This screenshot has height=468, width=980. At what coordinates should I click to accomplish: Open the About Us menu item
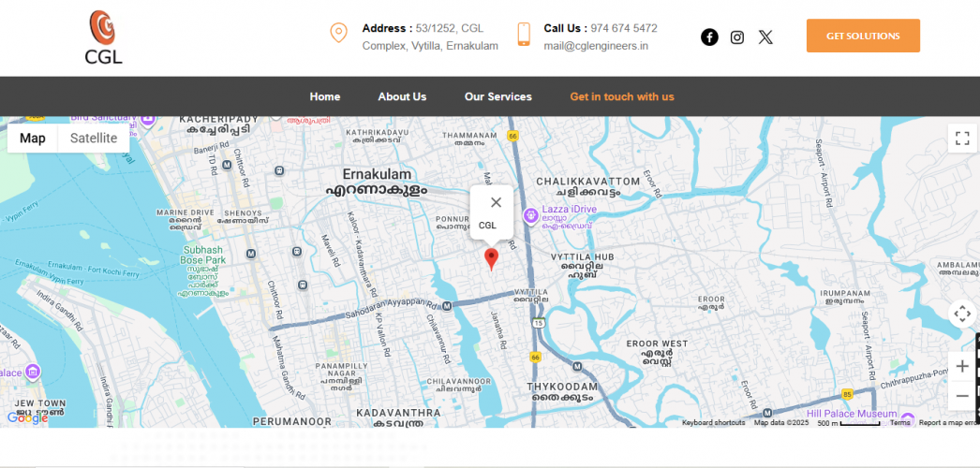[x=402, y=96]
